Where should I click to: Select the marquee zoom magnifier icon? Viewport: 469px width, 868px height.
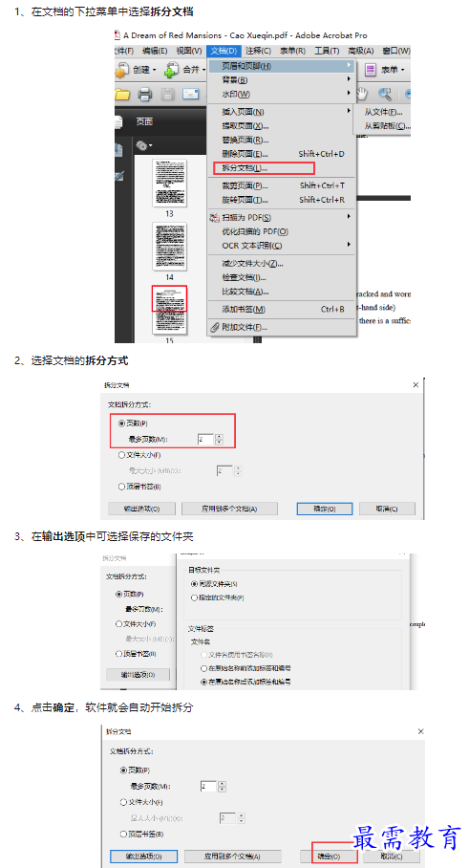click(385, 94)
